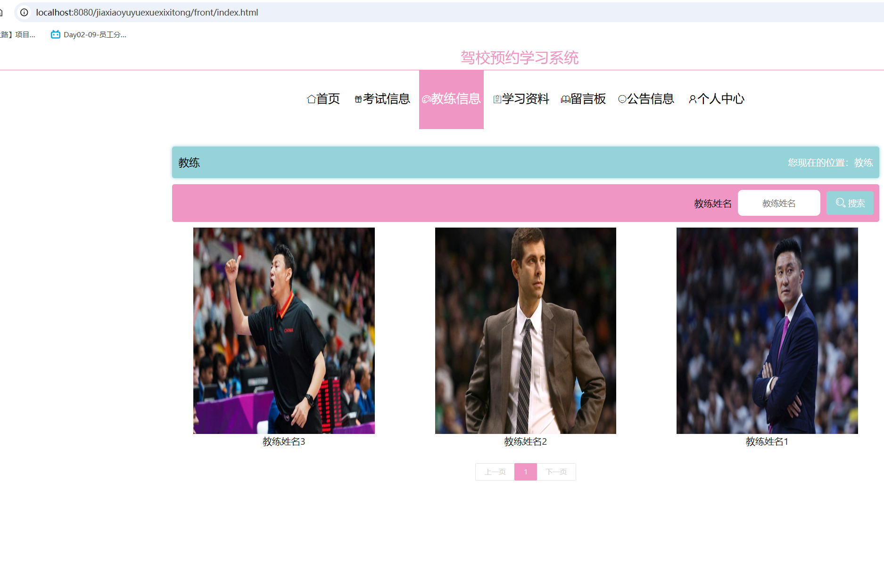
Task: Select page 1 in pagination
Action: coord(526,472)
